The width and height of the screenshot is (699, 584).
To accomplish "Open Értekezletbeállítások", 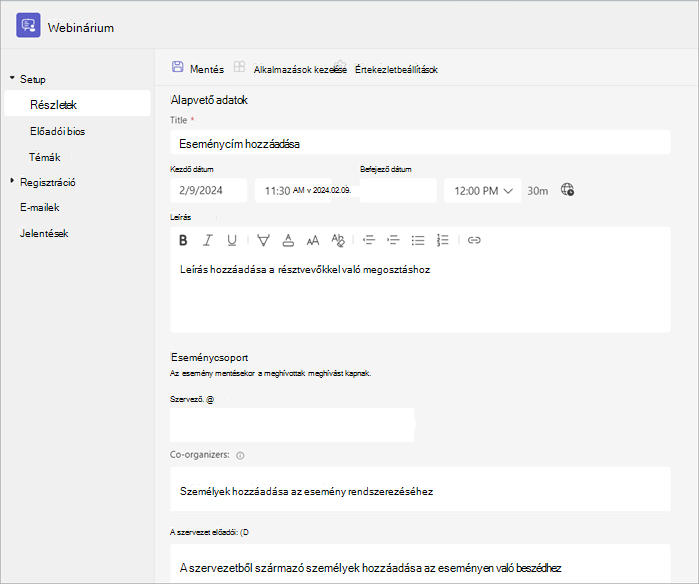I will 396,70.
